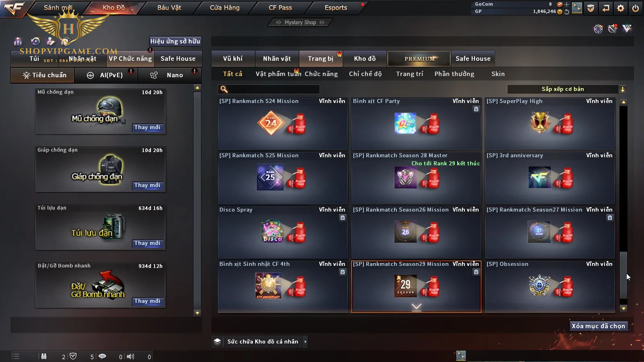Toggle trash selection on Disco Spray
Viewport: 644px width, 362px height.
(x=343, y=218)
